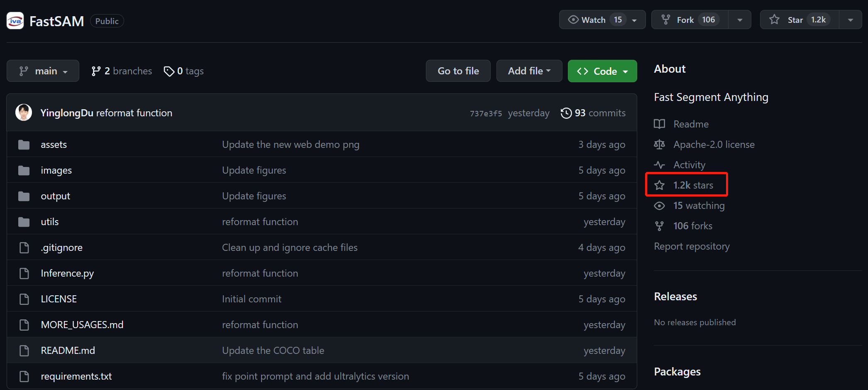Click the .gitignore file icon

click(24, 248)
